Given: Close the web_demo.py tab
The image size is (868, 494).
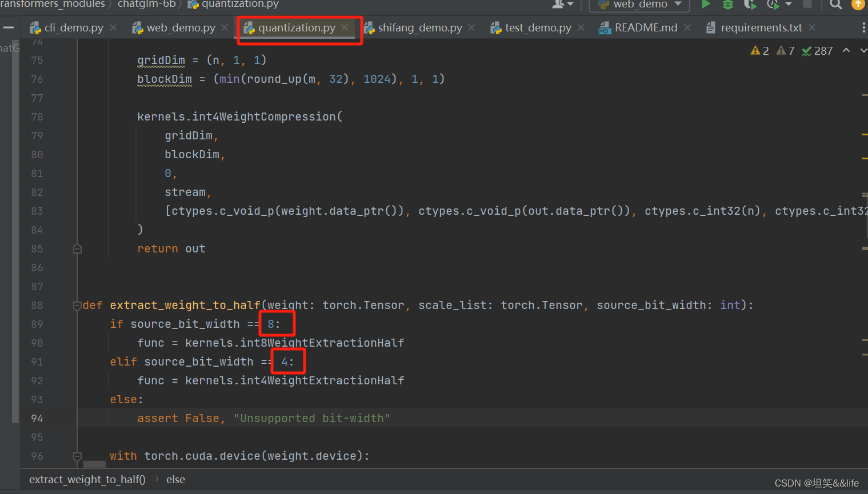Looking at the screenshot, I should coord(225,27).
